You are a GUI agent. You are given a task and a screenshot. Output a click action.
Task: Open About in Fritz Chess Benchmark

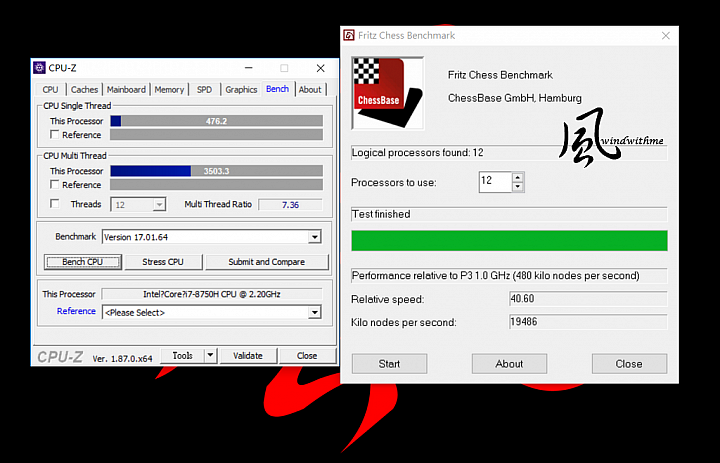pos(509,364)
